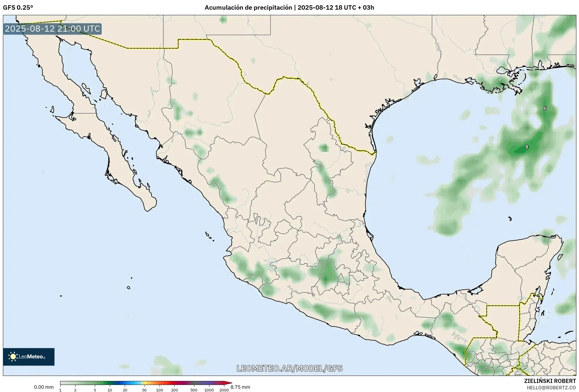Click the red arrow end of color scale
Screen dimensions: 579x392
228,383
